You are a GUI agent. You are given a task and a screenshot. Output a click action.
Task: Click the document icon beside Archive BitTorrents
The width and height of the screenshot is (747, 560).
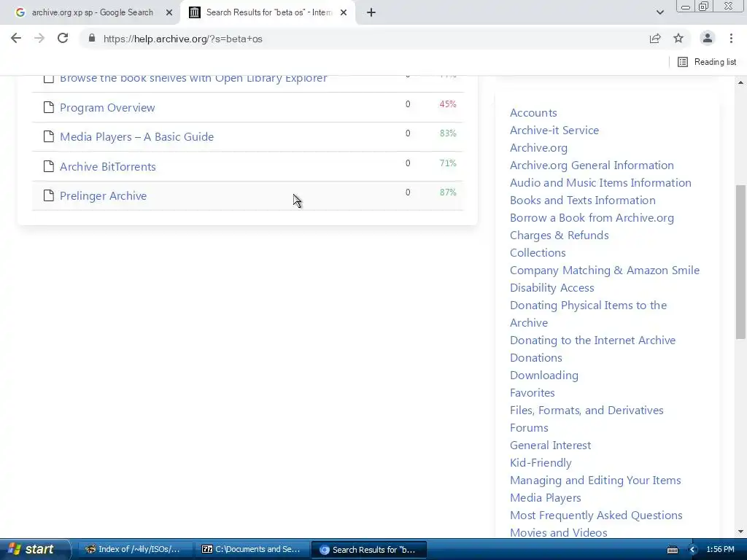pyautogui.click(x=49, y=166)
